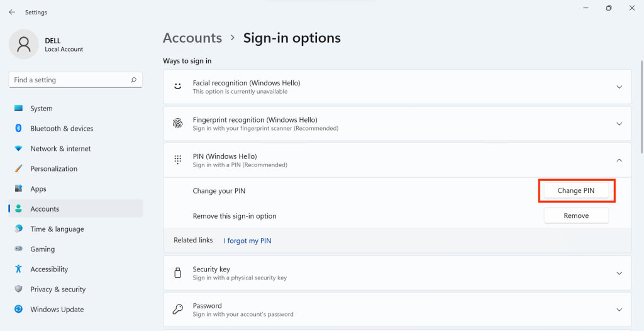This screenshot has height=331, width=644.
Task: Click the Bluetooth icon in sidebar
Action: point(18,128)
